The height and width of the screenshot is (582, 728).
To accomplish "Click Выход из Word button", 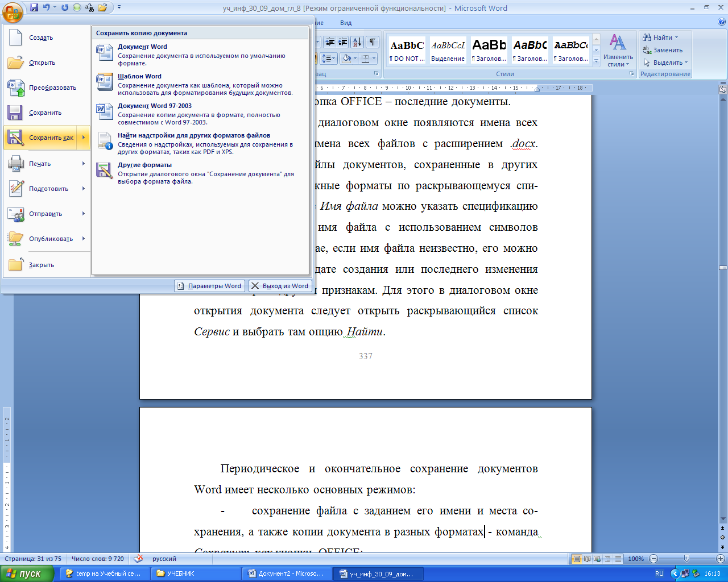I will click(280, 286).
